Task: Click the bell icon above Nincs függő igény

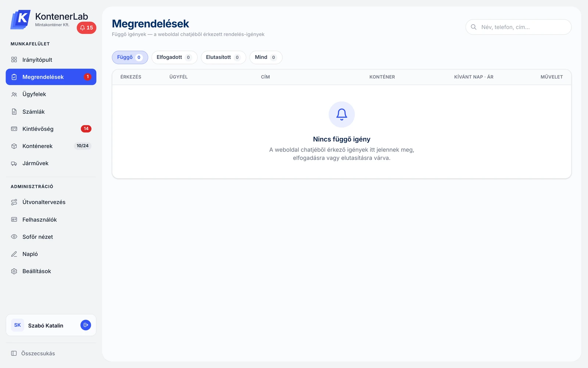Action: (342, 114)
